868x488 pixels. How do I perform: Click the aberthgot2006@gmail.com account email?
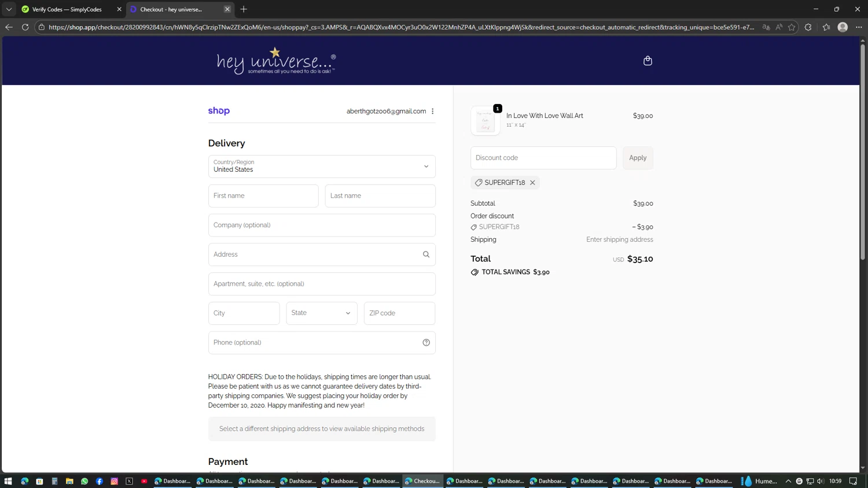click(386, 111)
